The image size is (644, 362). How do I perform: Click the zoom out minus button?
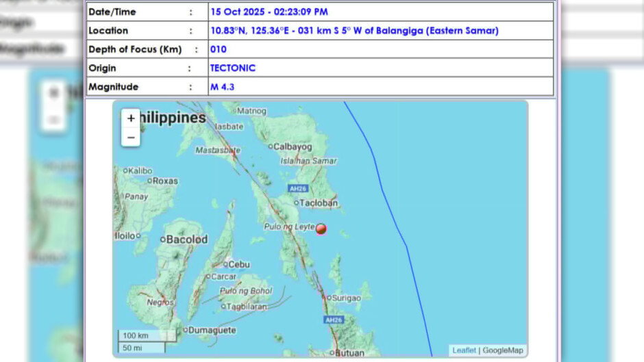point(131,138)
